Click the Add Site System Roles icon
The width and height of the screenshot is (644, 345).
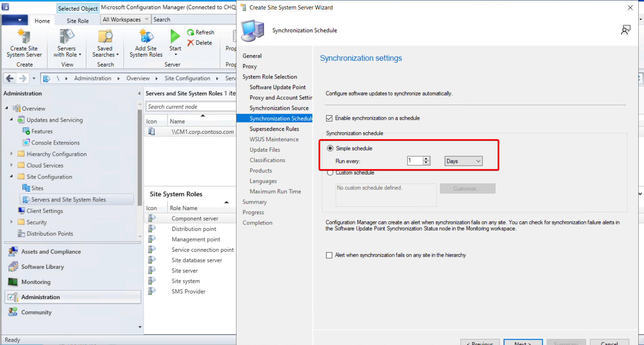coord(146,37)
